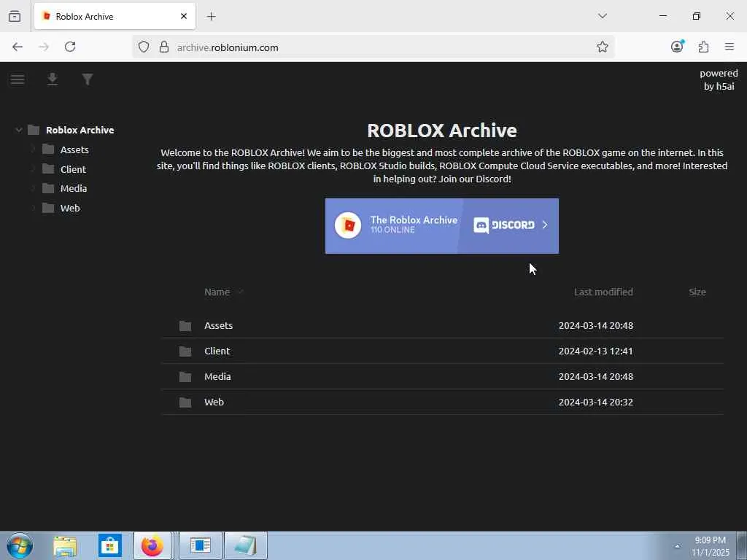This screenshot has height=560, width=747.
Task: Open the Windows Start button
Action: click(20, 545)
